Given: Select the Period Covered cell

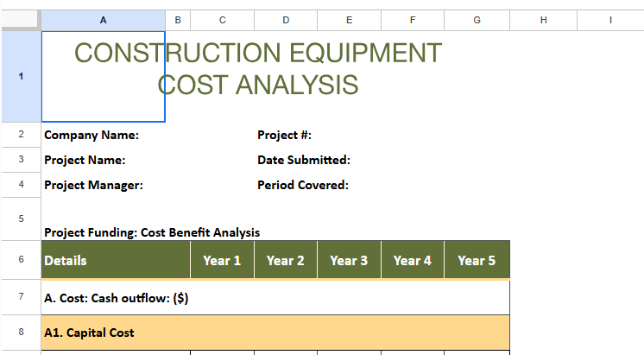Looking at the screenshot, I should point(302,185).
